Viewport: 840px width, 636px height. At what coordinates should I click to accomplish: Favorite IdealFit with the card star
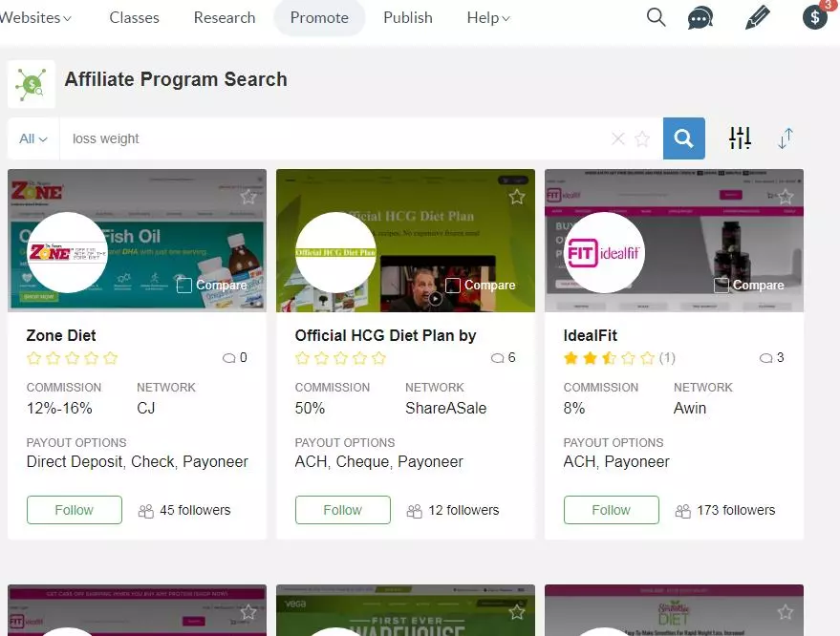click(x=786, y=197)
